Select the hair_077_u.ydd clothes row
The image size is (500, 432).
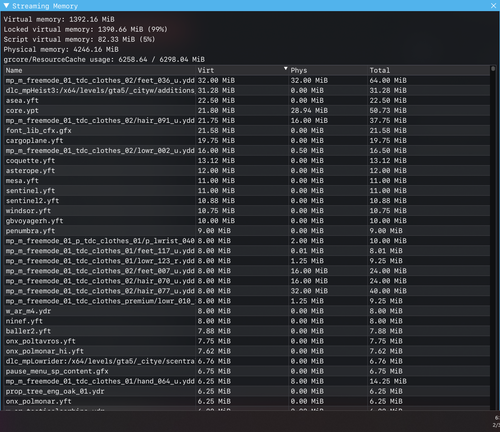[247, 291]
